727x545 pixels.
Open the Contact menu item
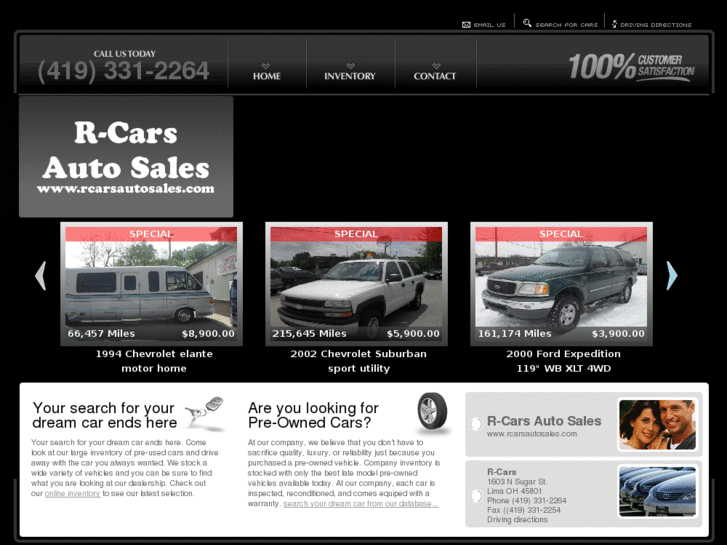click(x=435, y=76)
